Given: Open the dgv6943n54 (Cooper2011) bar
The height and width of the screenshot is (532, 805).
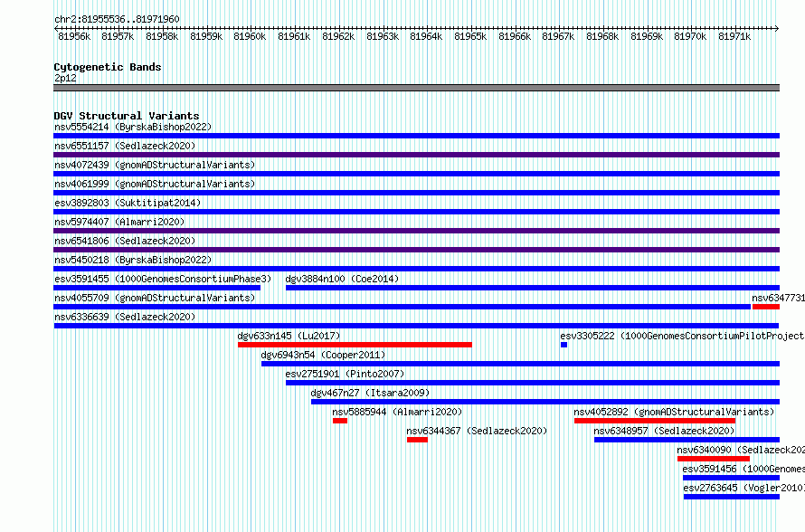Looking at the screenshot, I should tap(521, 364).
